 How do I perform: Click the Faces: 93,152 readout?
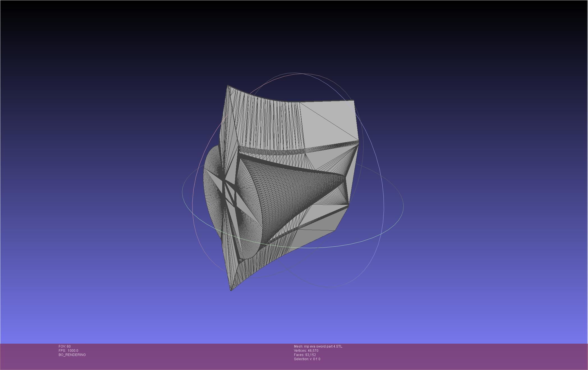tap(305, 355)
